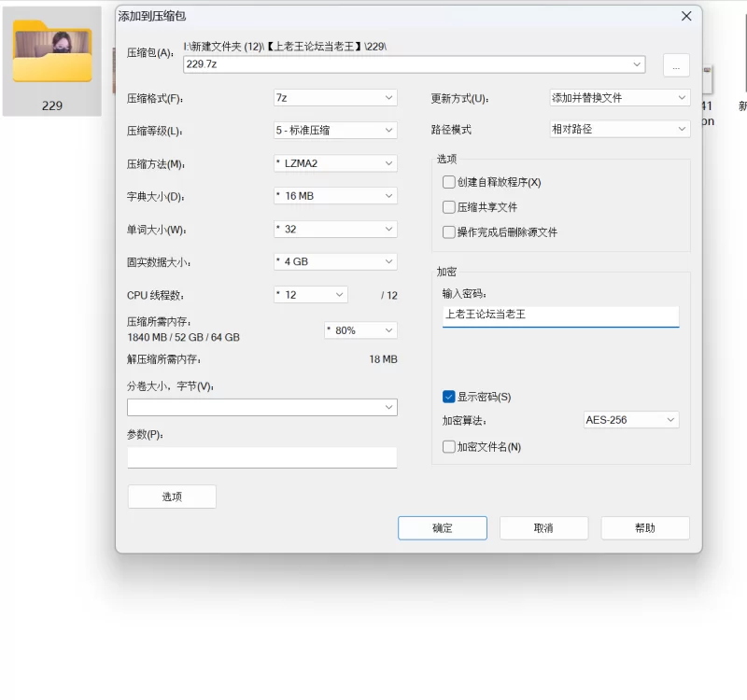
Task: Enable the 压缩共享文件 checkbox
Action: 449,207
